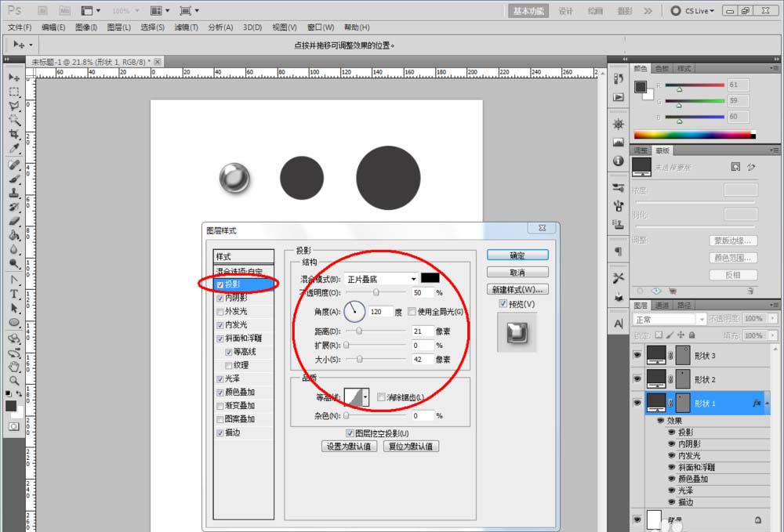This screenshot has height=532, width=784.
Task: Enable the 外发光 checkbox
Action: coord(220,312)
